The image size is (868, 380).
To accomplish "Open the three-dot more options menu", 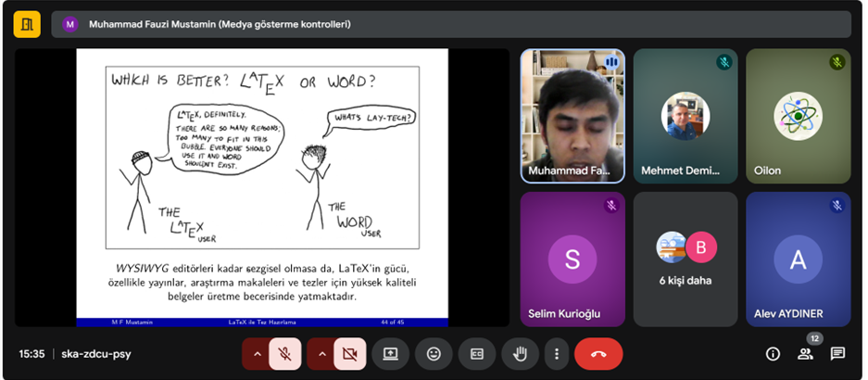I will point(556,353).
